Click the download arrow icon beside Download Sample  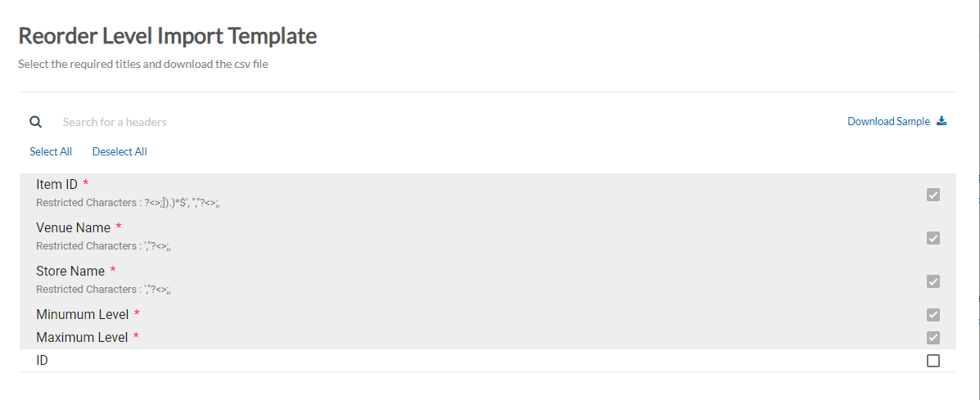[942, 121]
